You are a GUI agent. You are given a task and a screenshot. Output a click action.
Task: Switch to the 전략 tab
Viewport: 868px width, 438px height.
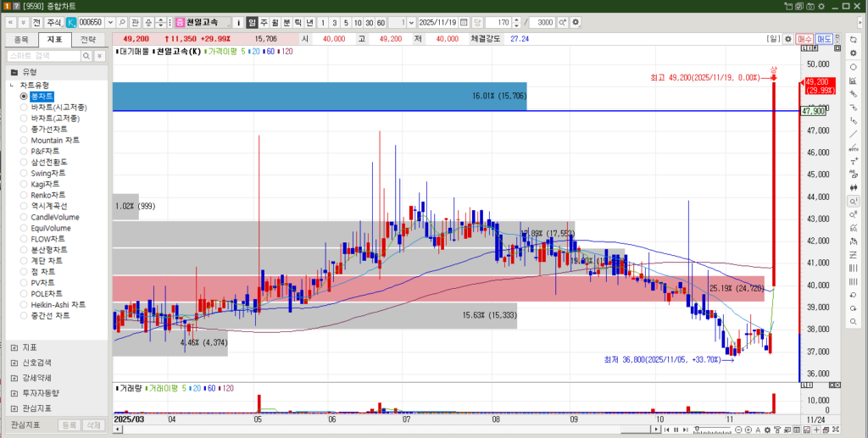pyautogui.click(x=87, y=39)
